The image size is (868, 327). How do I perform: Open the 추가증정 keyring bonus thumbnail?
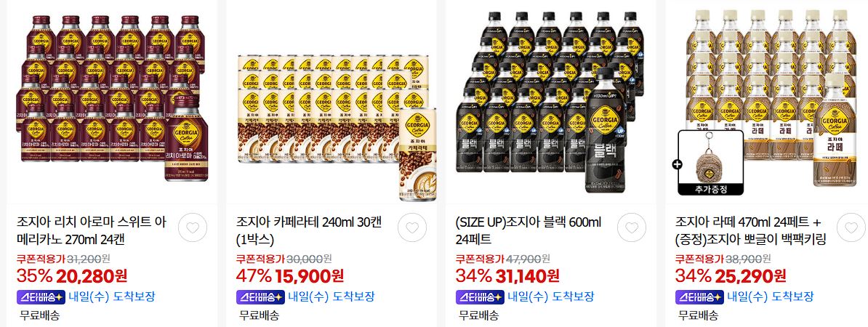(x=711, y=163)
